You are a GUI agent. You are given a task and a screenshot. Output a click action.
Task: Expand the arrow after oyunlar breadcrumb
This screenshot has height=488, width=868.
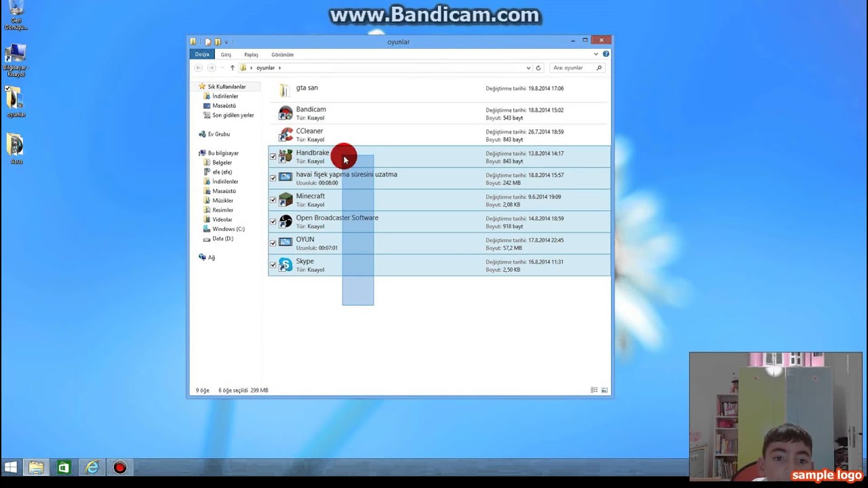(x=279, y=68)
